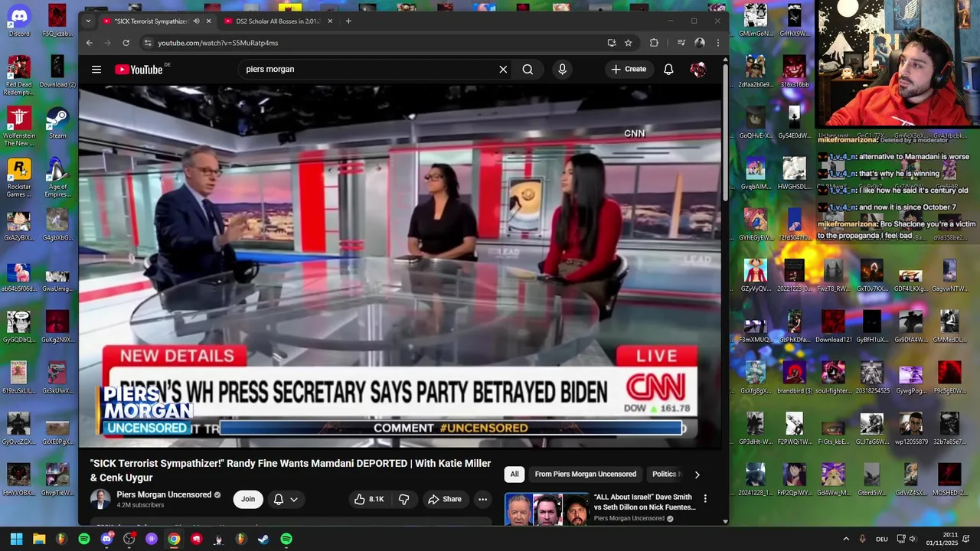This screenshot has height=551, width=980.
Task: Open the volume control in system tray
Action: point(913,539)
